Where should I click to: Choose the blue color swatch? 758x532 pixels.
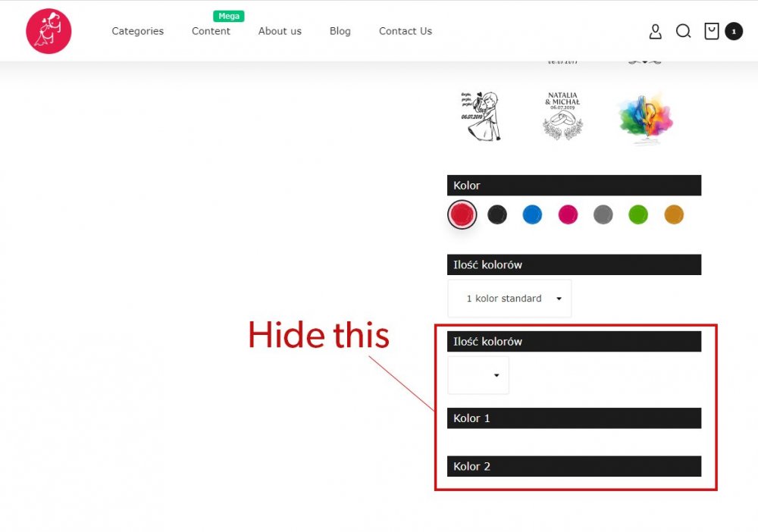(x=532, y=214)
